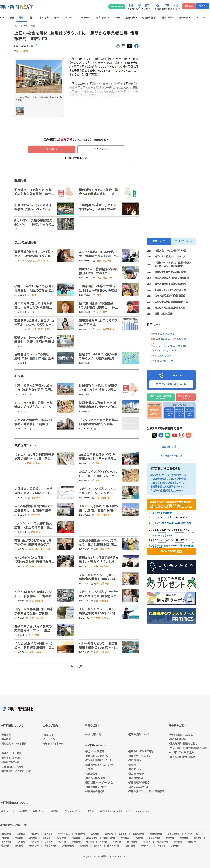Open the 購読・試読・読者紹介キャンペーン banner
210x868 pixels.
[161, 397]
